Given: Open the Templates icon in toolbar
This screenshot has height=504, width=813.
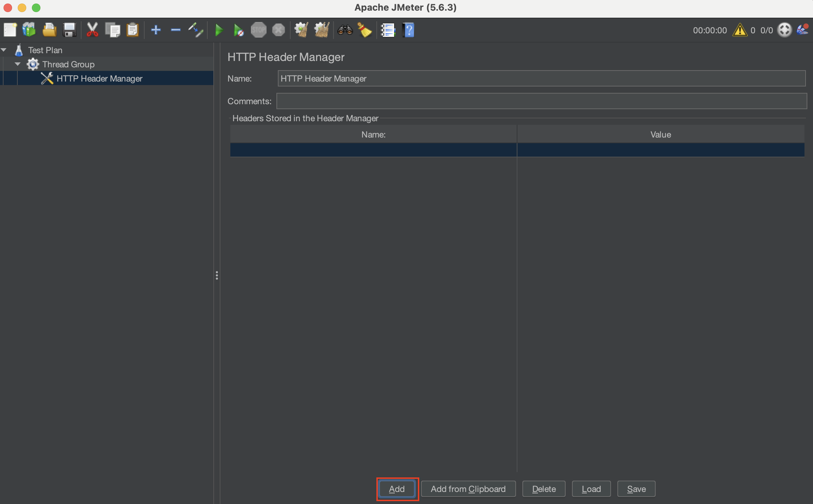Looking at the screenshot, I should coord(29,30).
